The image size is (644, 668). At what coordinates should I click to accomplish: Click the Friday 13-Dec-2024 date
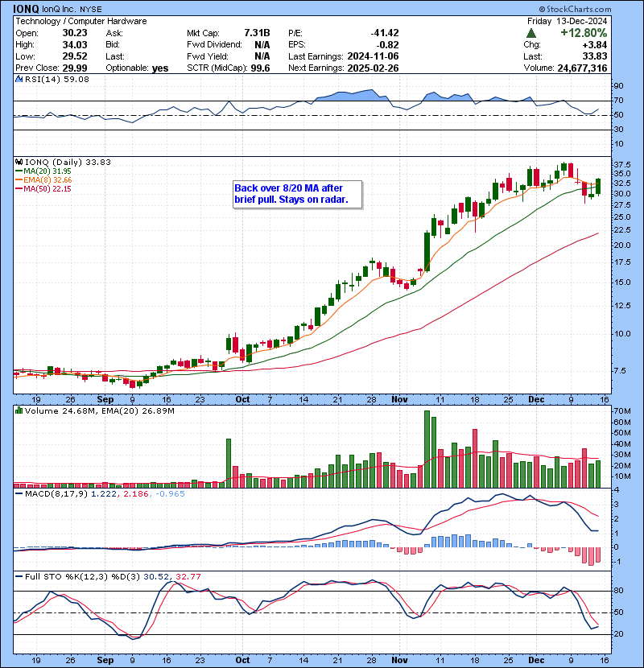[x=567, y=21]
